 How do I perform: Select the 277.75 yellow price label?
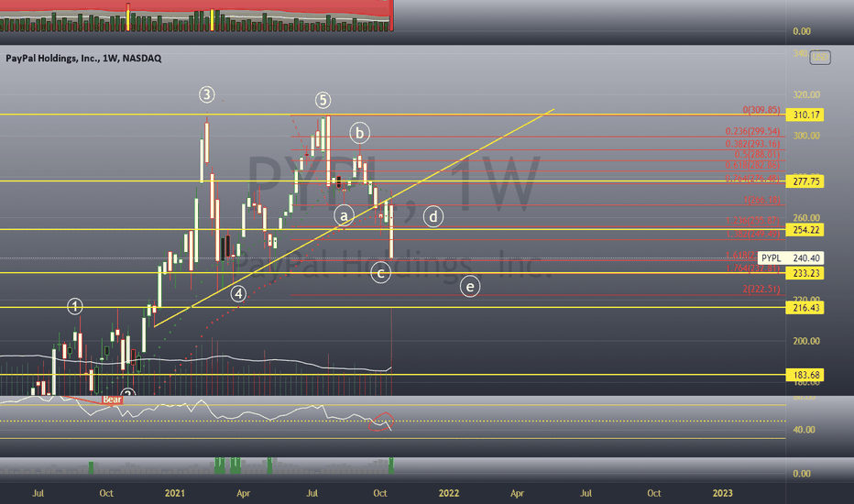805,181
